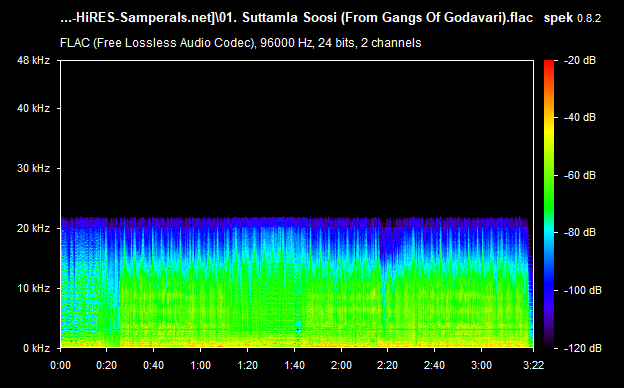Select the 30 kHz axis label
The width and height of the screenshot is (624, 388).
[x=33, y=168]
